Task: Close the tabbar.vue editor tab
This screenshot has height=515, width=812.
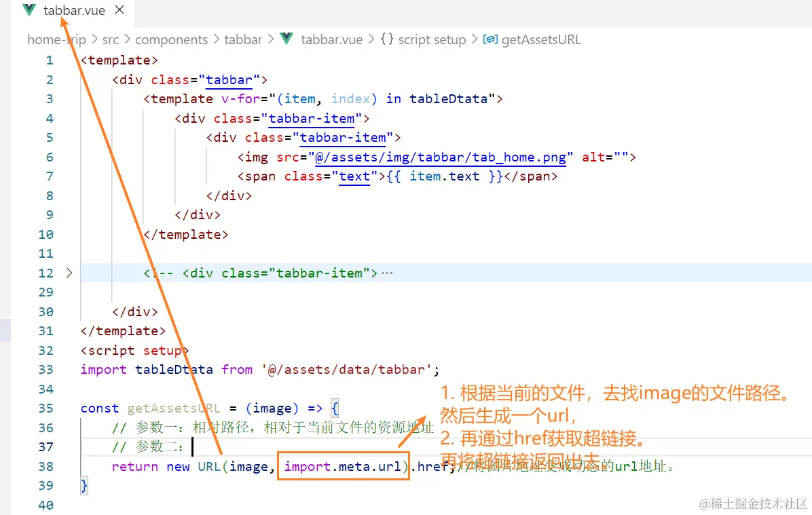Action: click(x=119, y=9)
